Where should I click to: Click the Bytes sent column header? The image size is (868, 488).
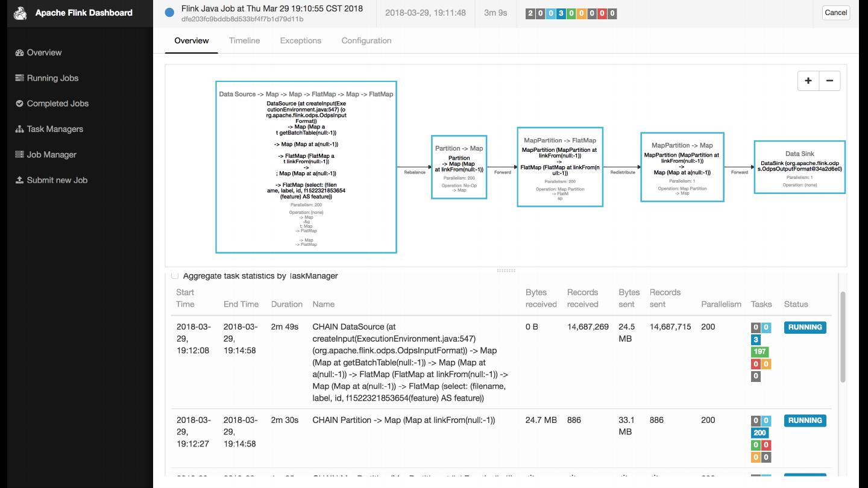629,298
